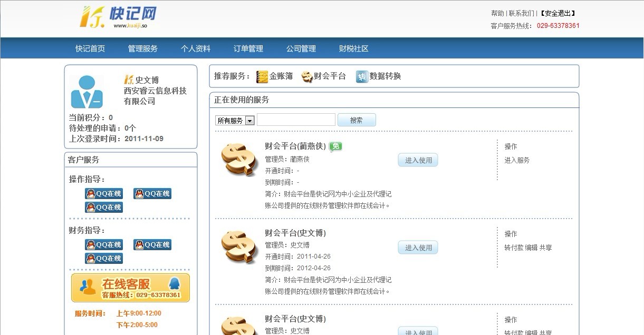Click 进入使用 for 财会平台(蔺燕侠)
The width and height of the screenshot is (644, 335).
[x=418, y=160]
